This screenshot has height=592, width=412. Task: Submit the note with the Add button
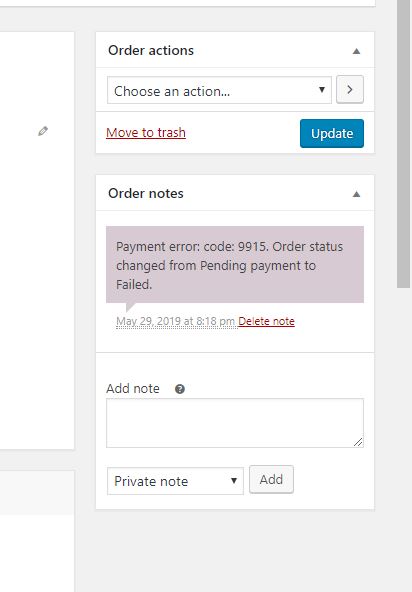click(x=271, y=479)
